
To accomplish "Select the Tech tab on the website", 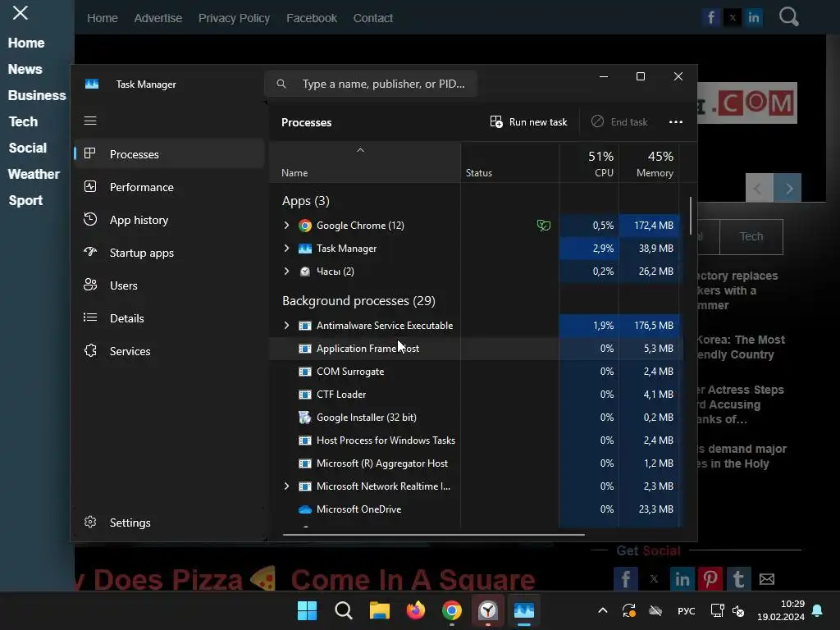I will (x=751, y=237).
